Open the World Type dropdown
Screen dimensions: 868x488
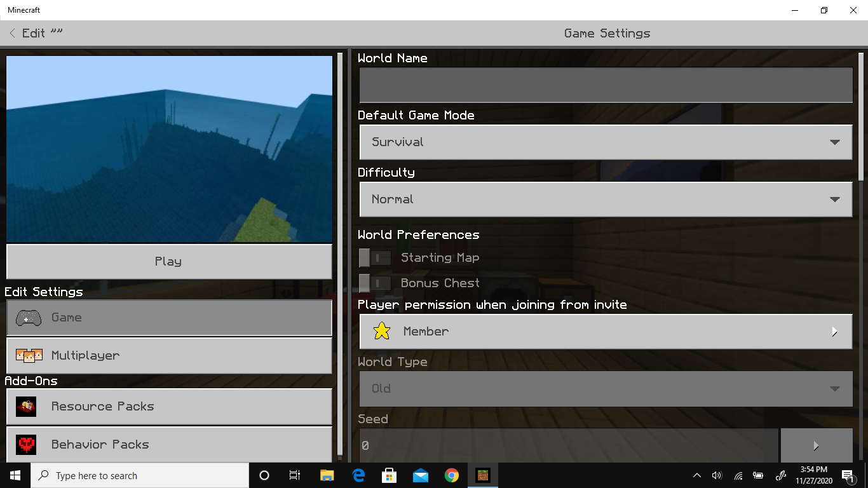coord(606,389)
